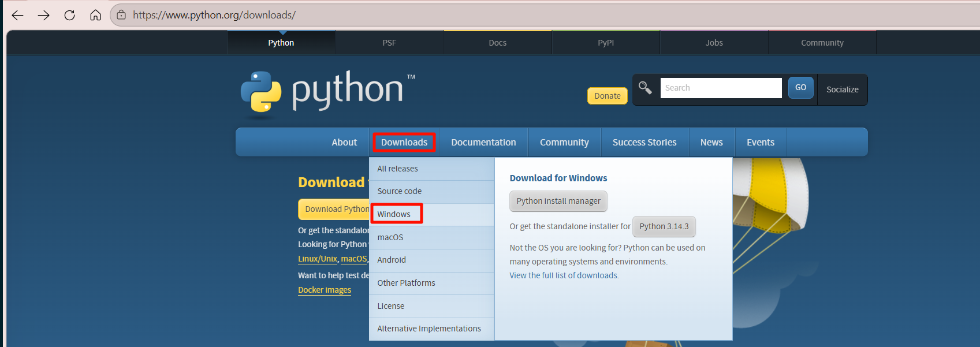This screenshot has width=980, height=347.
Task: Select Other Platforms in Downloads submenu
Action: (431, 283)
